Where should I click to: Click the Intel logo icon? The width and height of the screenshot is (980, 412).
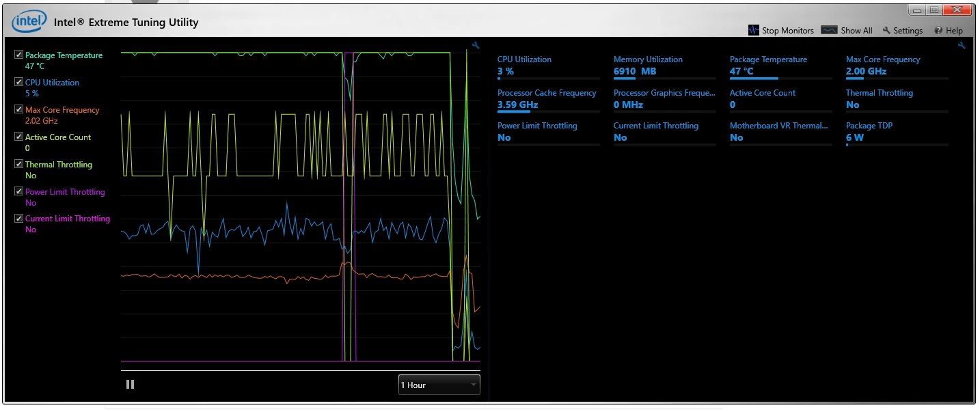[x=29, y=23]
